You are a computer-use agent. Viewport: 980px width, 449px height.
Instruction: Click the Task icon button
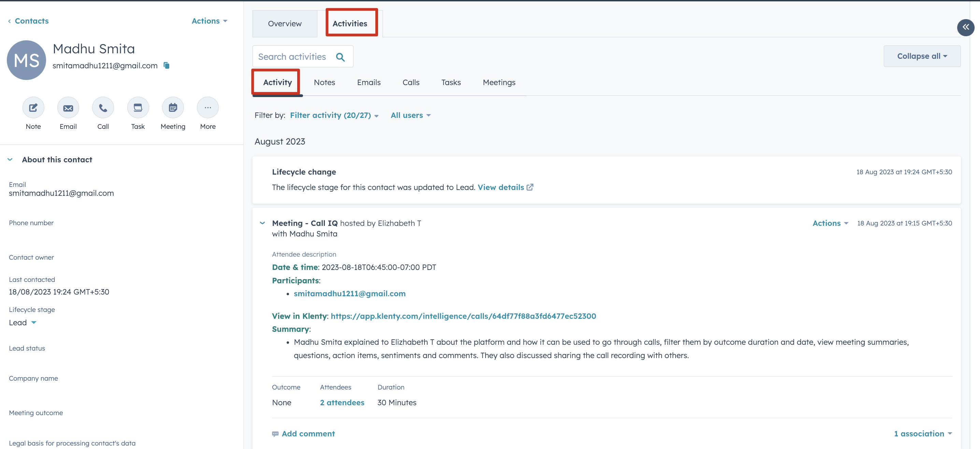pyautogui.click(x=138, y=108)
